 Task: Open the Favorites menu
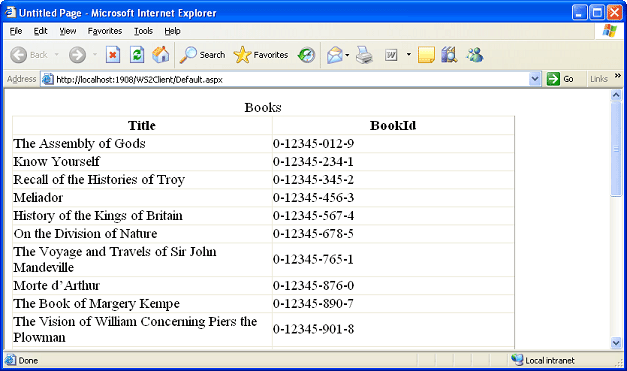click(x=105, y=31)
